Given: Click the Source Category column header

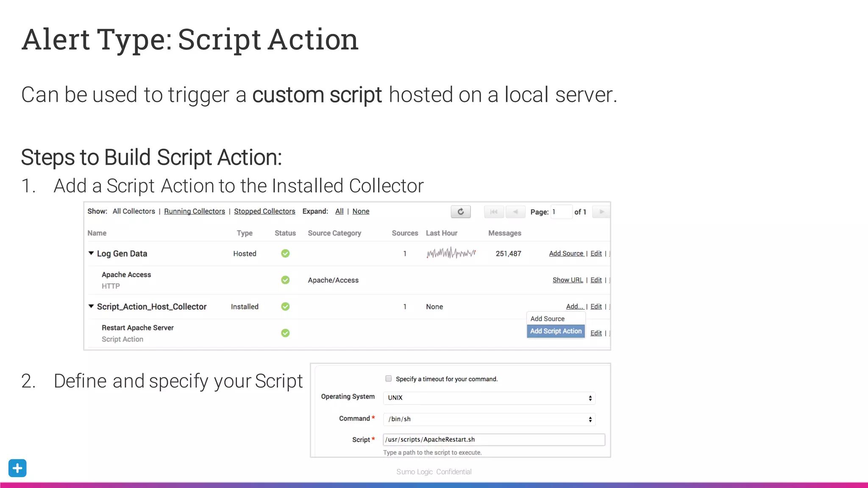Looking at the screenshot, I should [334, 233].
